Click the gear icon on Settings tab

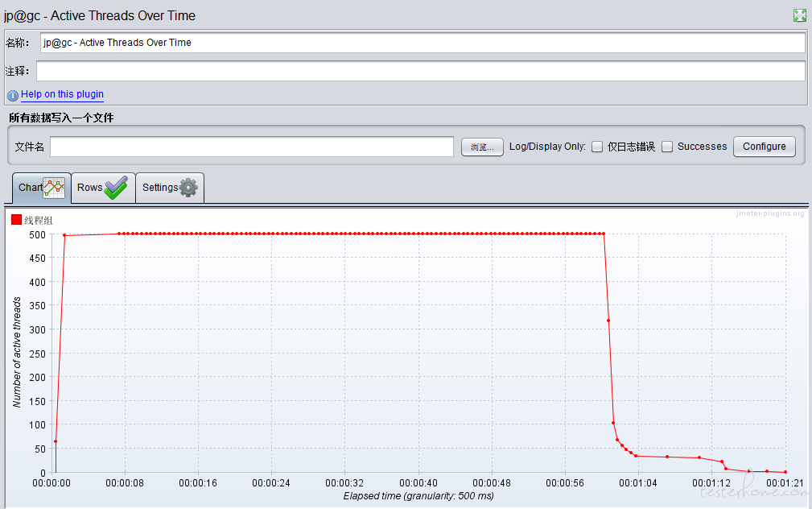188,188
